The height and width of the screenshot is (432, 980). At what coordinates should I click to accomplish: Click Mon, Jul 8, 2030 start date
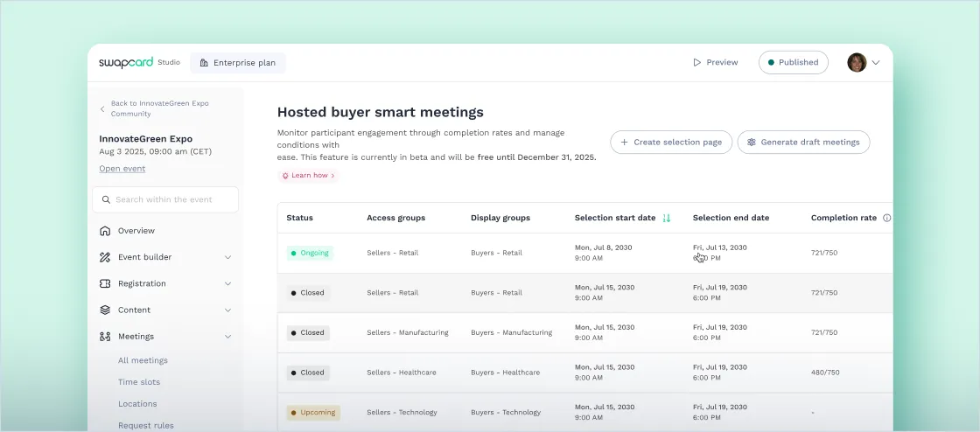click(x=603, y=247)
